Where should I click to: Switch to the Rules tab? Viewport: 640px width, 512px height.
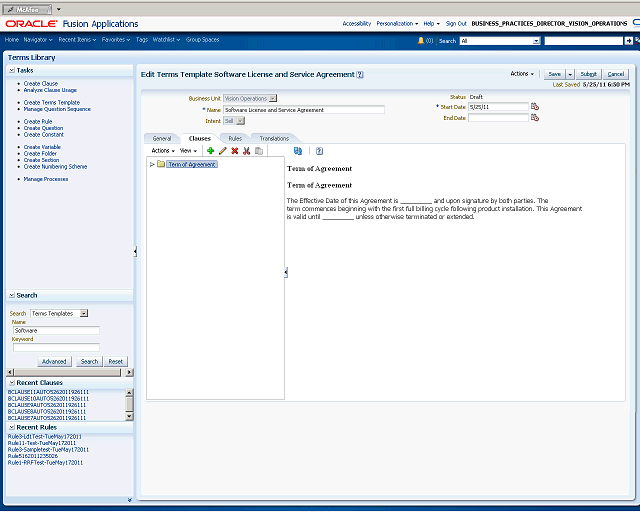point(235,139)
